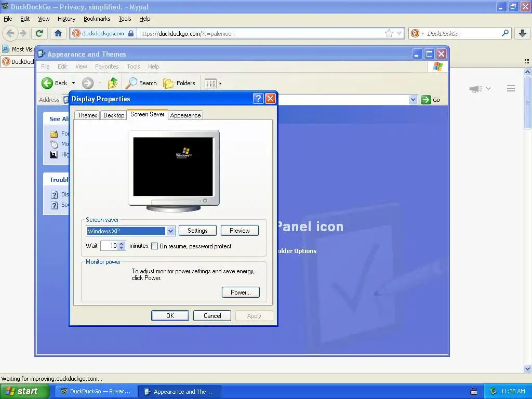Viewport: 532px width, 399px height.
Task: Click the 11:38 AM system clock
Action: click(x=513, y=391)
